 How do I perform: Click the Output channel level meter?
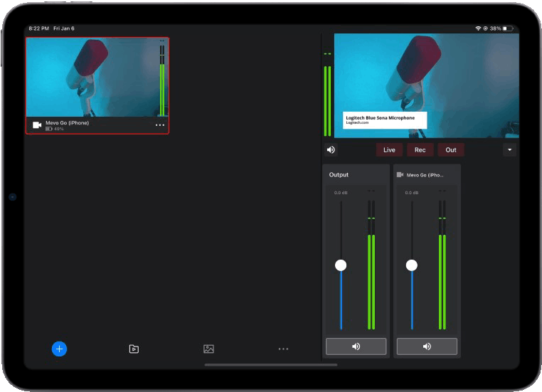point(371,265)
